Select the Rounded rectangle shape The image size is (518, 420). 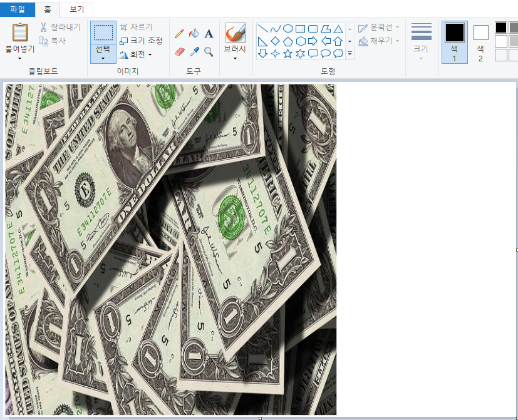313,29
